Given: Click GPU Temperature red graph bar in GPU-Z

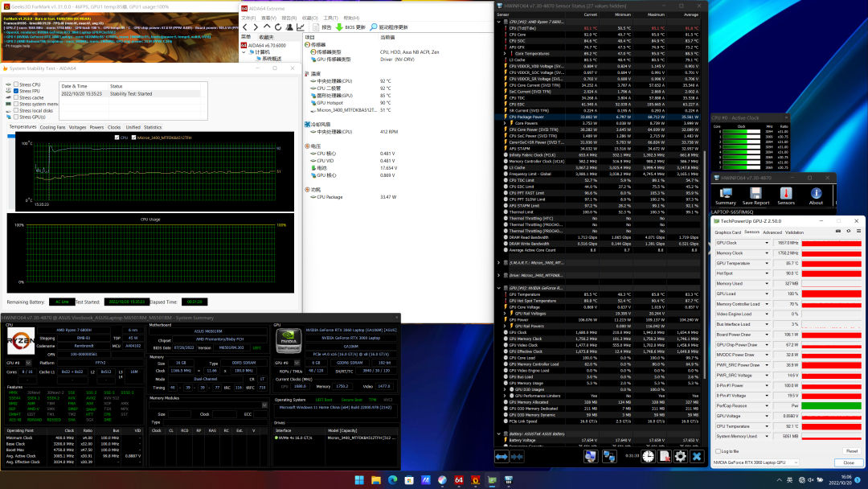Looking at the screenshot, I should [x=832, y=264].
